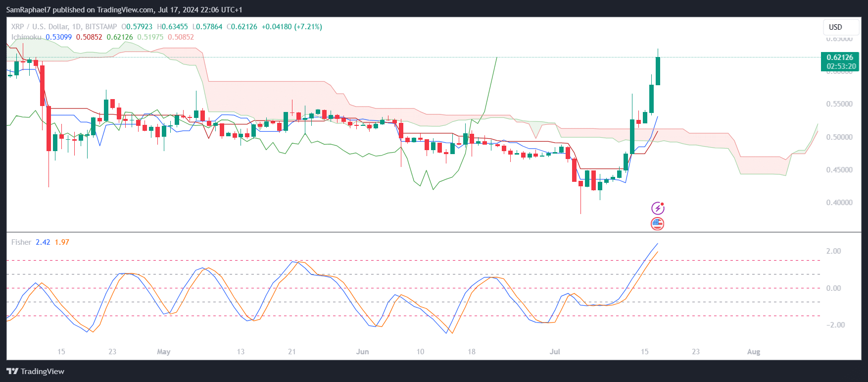Click the 21 date label on time axis
Viewport: 868px width, 382px height.
292,352
